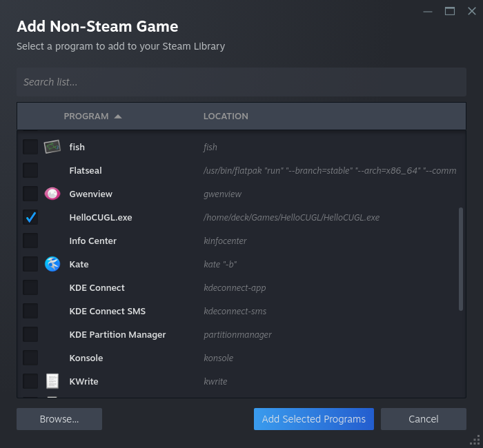Focus the Search list input field
Image resolution: width=483 pixels, height=448 pixels.
(x=241, y=82)
